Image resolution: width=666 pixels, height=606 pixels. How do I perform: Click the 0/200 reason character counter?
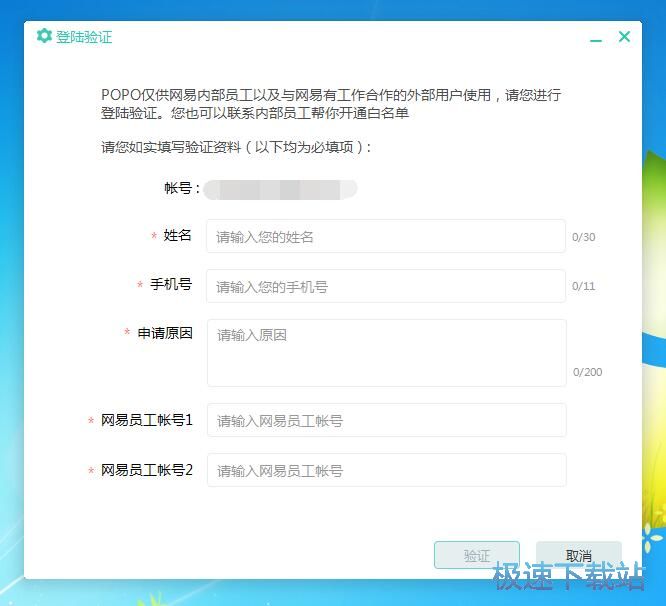[x=587, y=373]
